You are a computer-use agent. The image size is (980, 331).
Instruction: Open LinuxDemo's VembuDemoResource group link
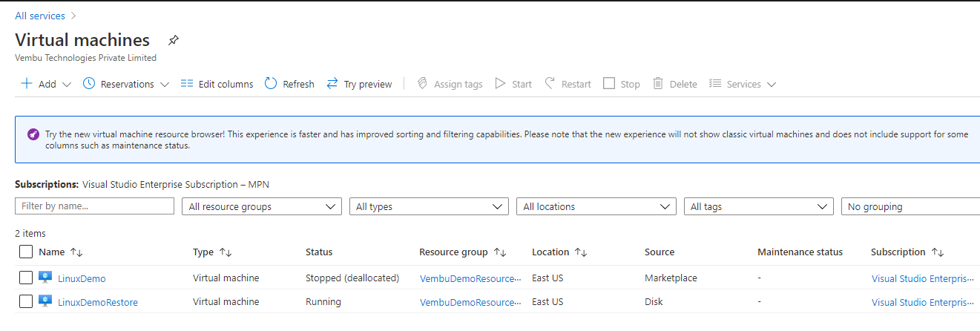(x=470, y=278)
